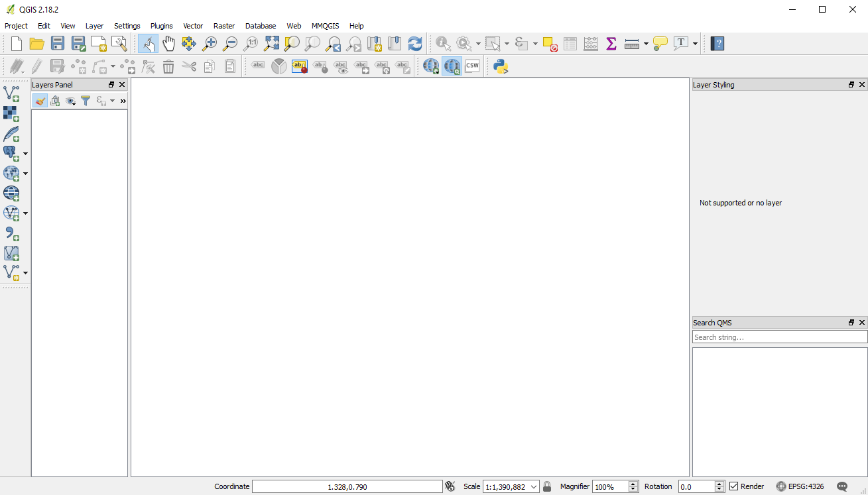Viewport: 868px width, 495px height.
Task: Enable the layer editing pencil
Action: pyautogui.click(x=36, y=66)
